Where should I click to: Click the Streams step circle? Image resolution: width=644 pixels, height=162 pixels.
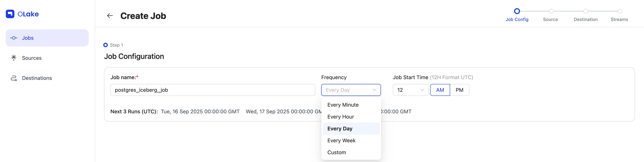[620, 11]
